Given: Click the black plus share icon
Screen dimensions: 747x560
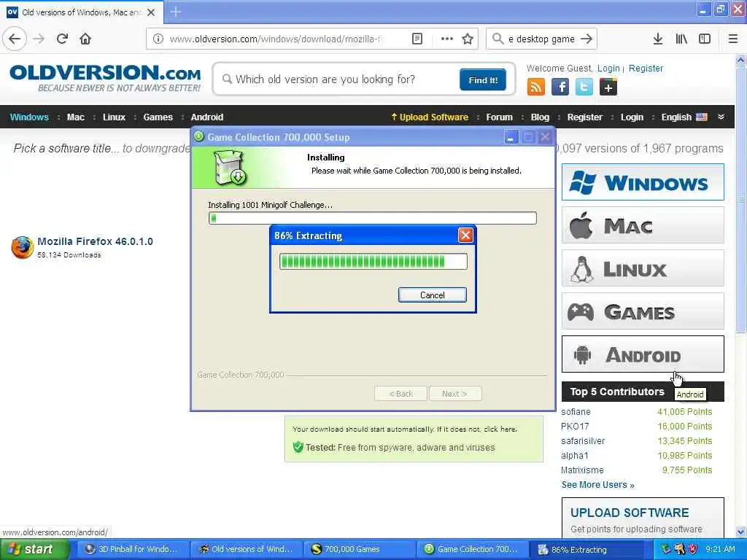Looking at the screenshot, I should [608, 87].
